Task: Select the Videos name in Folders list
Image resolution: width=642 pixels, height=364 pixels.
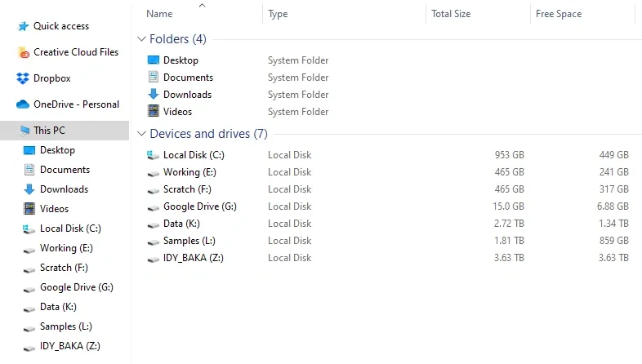Action: [177, 112]
